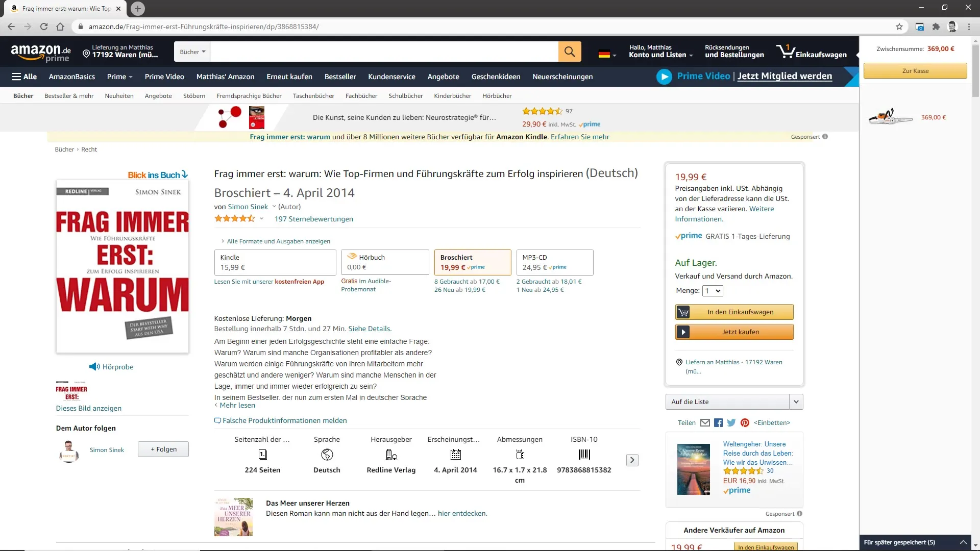
Task: Click the Prime Video play icon
Action: (664, 77)
